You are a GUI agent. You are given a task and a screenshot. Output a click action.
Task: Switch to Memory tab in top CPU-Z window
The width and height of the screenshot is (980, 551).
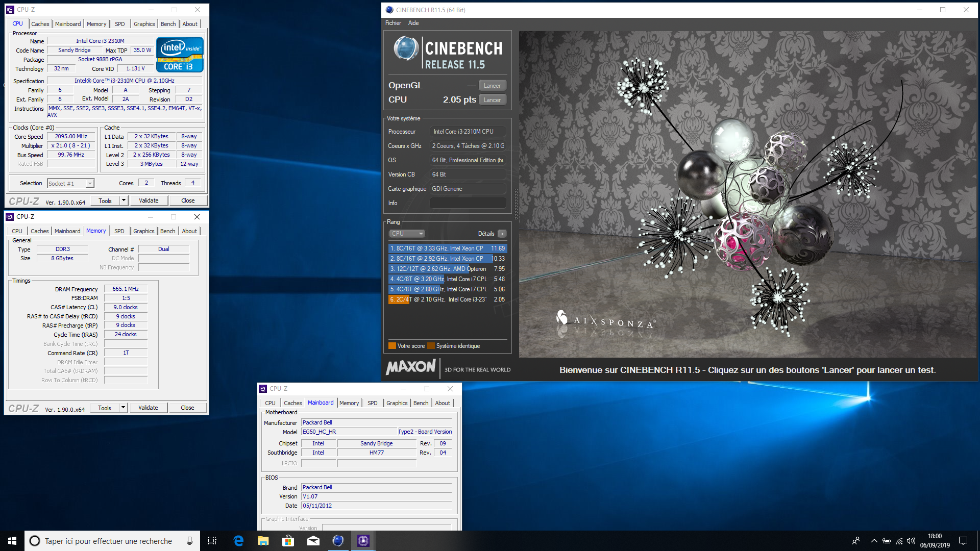(96, 24)
